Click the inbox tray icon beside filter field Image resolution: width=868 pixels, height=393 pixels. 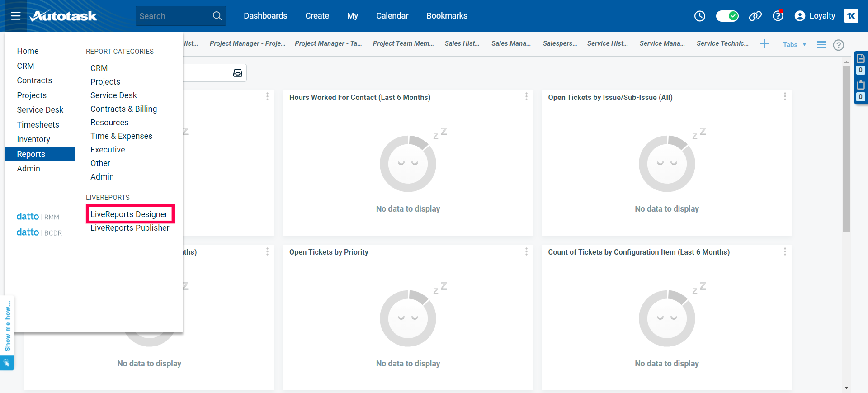pyautogui.click(x=238, y=73)
